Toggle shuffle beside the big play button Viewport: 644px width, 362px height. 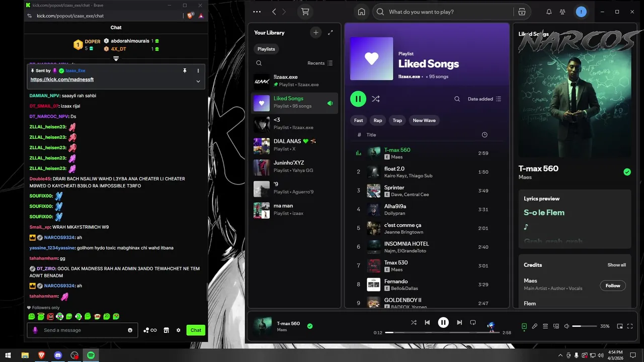[375, 99]
